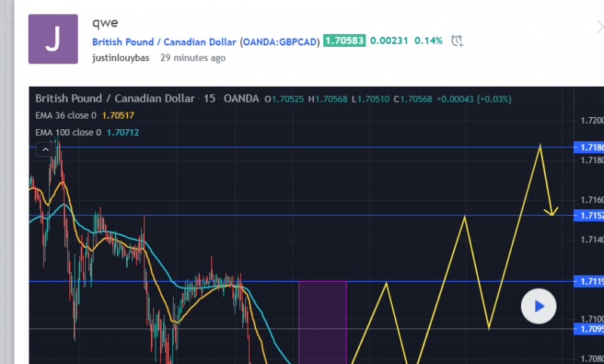Click the alarm clock alert icon

pyautogui.click(x=457, y=41)
